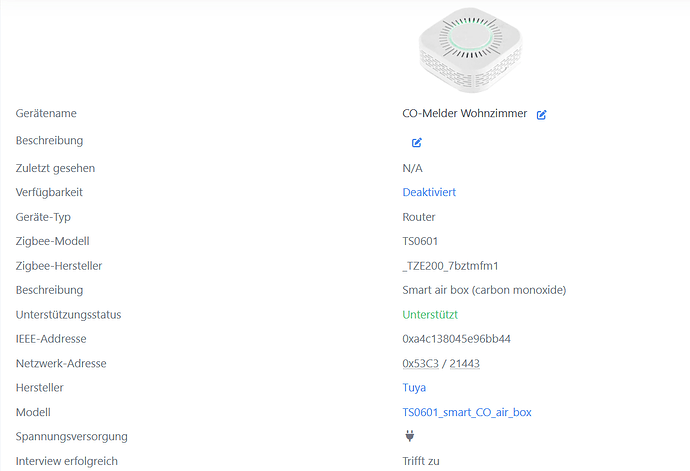Click the power plug icon for Spannungsversorgung
Viewport: 690px width, 471px height.
click(409, 436)
